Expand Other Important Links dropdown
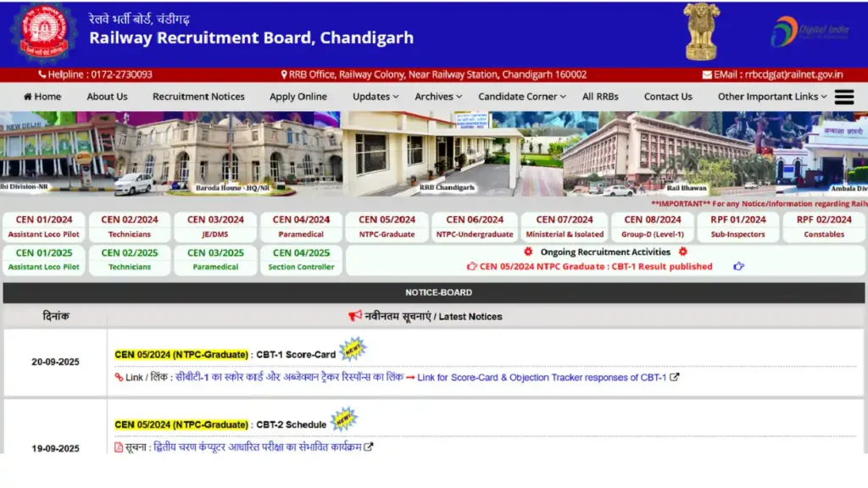Image resolution: width=868 pixels, height=488 pixels. [x=772, y=97]
